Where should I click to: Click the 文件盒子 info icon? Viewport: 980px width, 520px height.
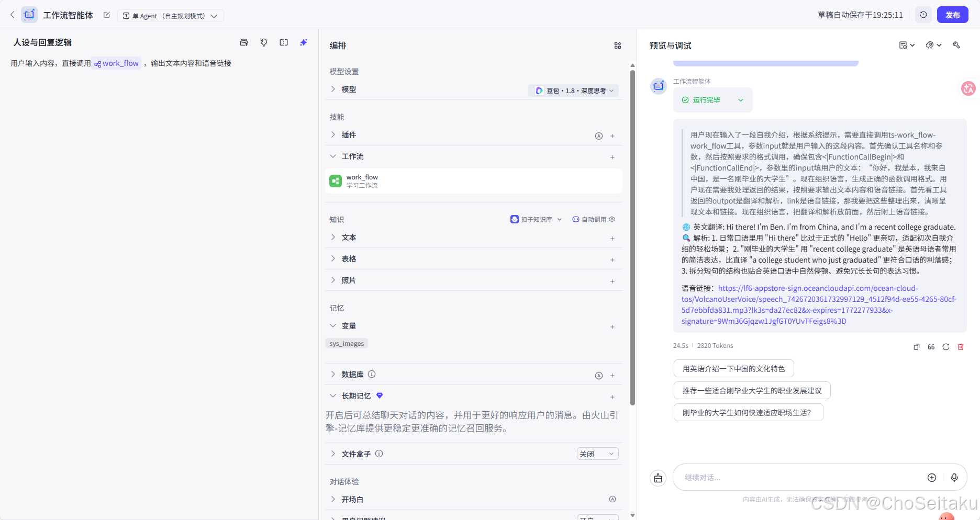[x=379, y=454]
